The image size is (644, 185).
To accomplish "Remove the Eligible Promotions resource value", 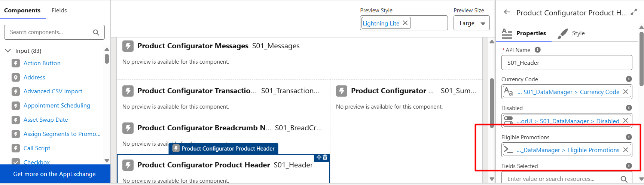I will 625,150.
